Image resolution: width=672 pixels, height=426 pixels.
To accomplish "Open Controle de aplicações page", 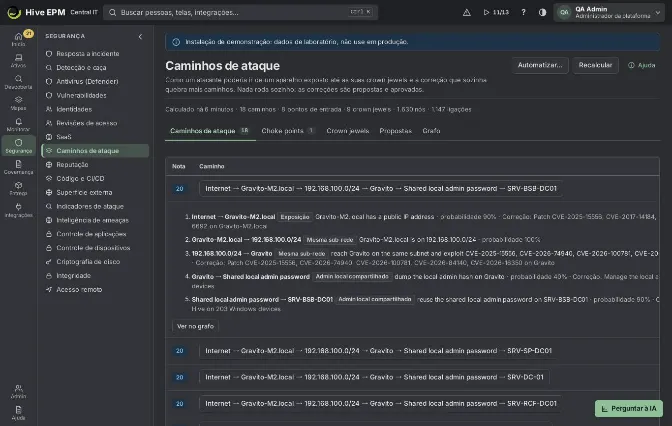I will tap(95, 234).
